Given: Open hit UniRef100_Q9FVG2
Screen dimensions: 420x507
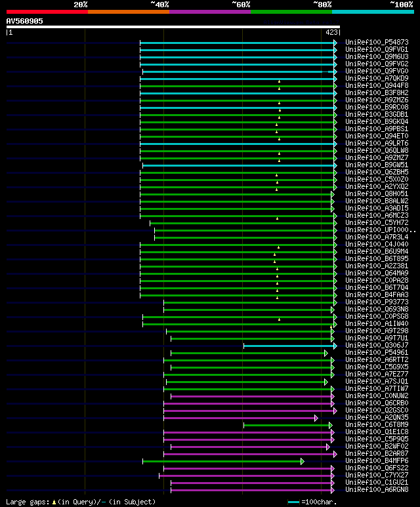Looking at the screenshot, I should click(377, 64).
